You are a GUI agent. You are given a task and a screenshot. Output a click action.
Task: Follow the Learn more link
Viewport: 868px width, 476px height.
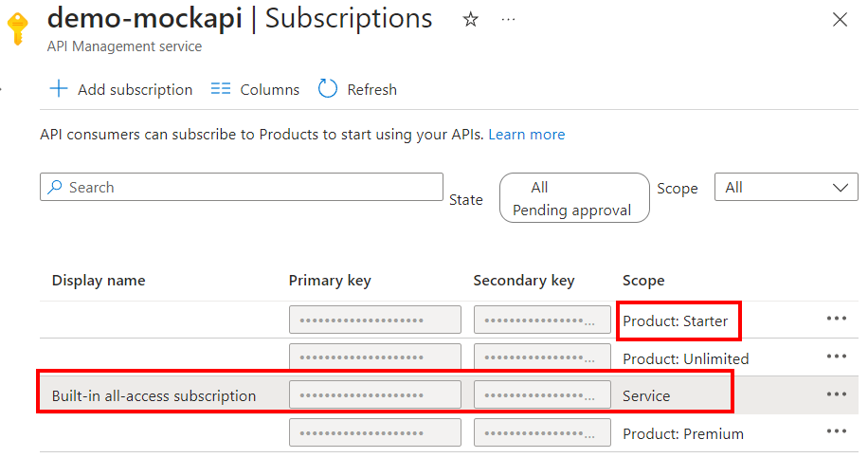click(x=527, y=135)
